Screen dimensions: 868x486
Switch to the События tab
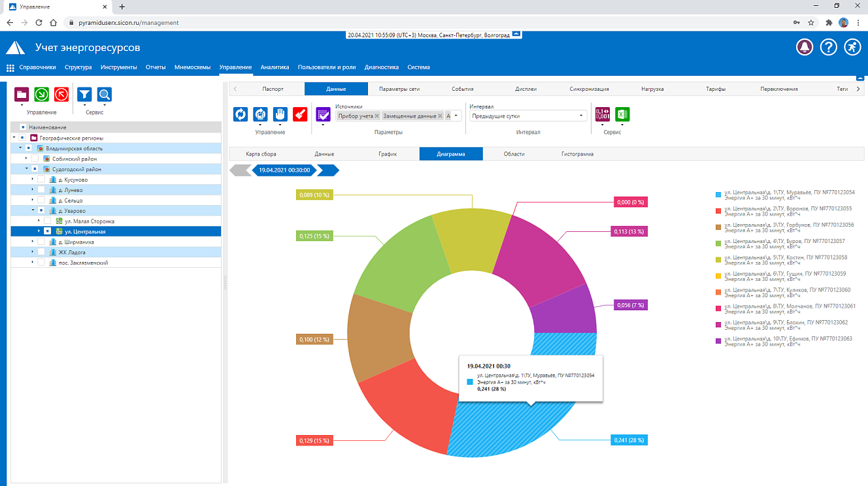pyautogui.click(x=463, y=89)
